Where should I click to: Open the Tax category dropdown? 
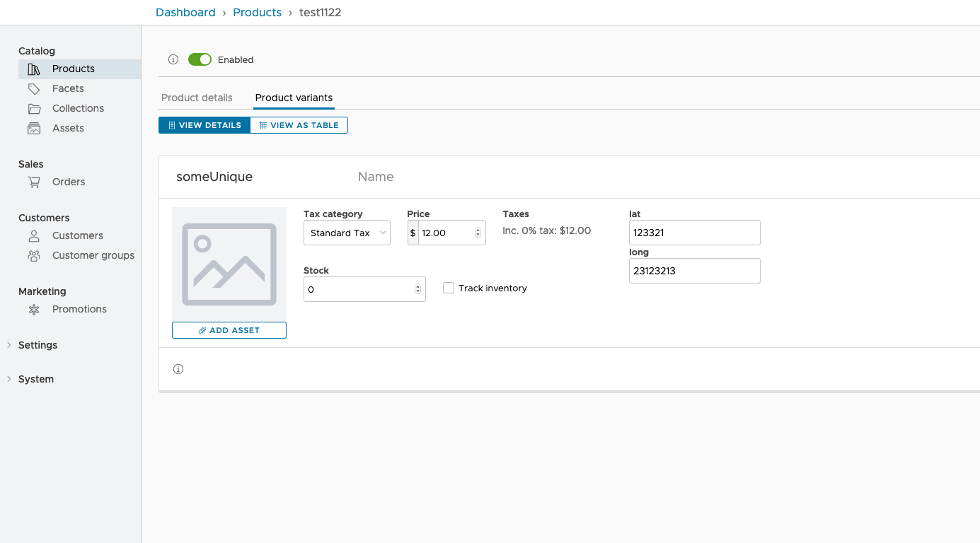[347, 232]
